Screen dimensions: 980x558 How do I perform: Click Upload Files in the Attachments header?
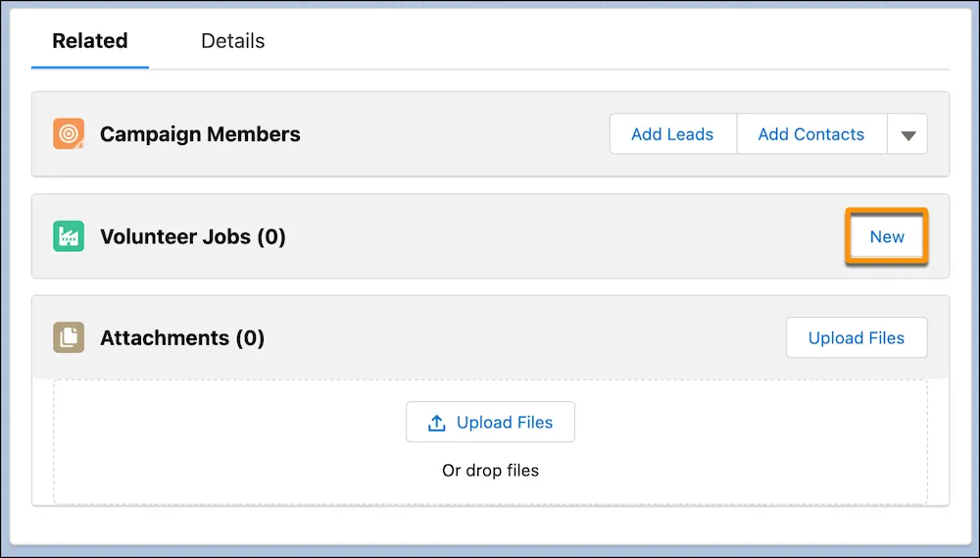click(x=856, y=338)
